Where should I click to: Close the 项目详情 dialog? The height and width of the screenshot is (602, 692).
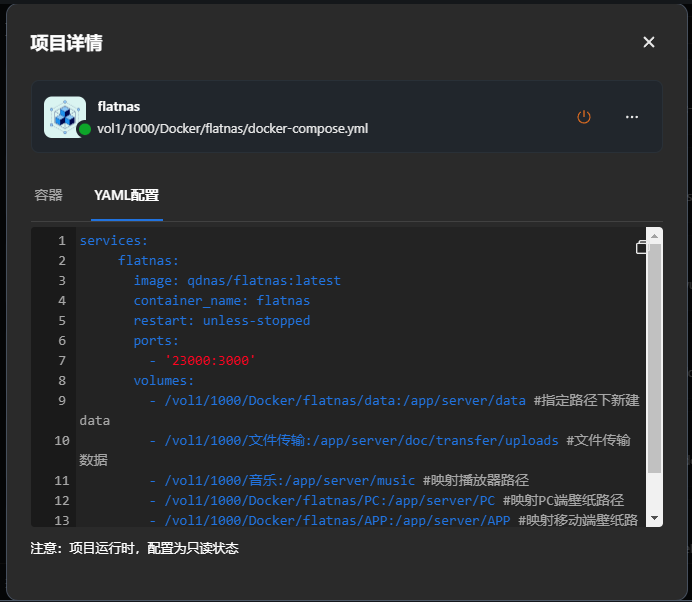pos(649,42)
